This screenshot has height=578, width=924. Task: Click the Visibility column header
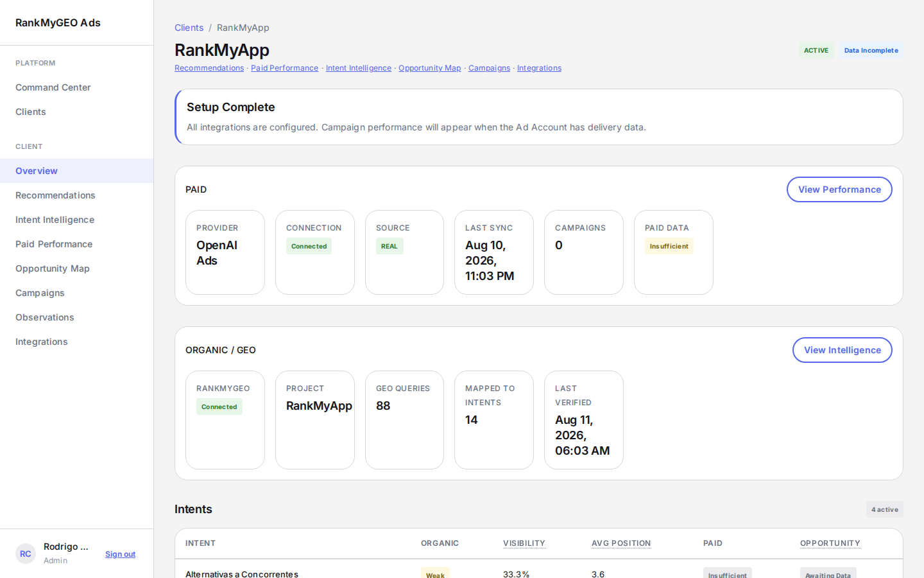click(524, 543)
